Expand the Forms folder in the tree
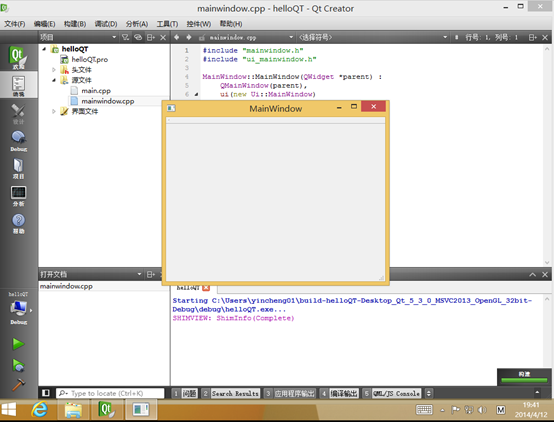The height and width of the screenshot is (422, 554). (54, 111)
